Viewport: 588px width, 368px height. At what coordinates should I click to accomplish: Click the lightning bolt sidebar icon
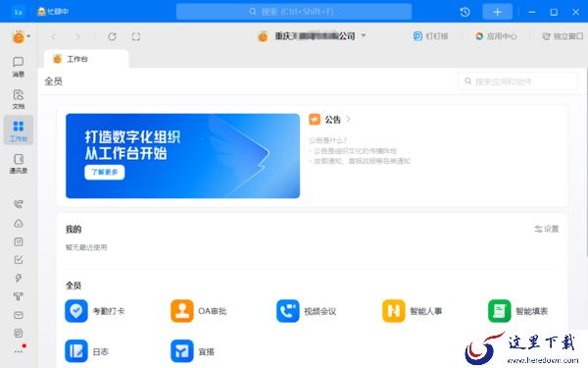pyautogui.click(x=19, y=278)
